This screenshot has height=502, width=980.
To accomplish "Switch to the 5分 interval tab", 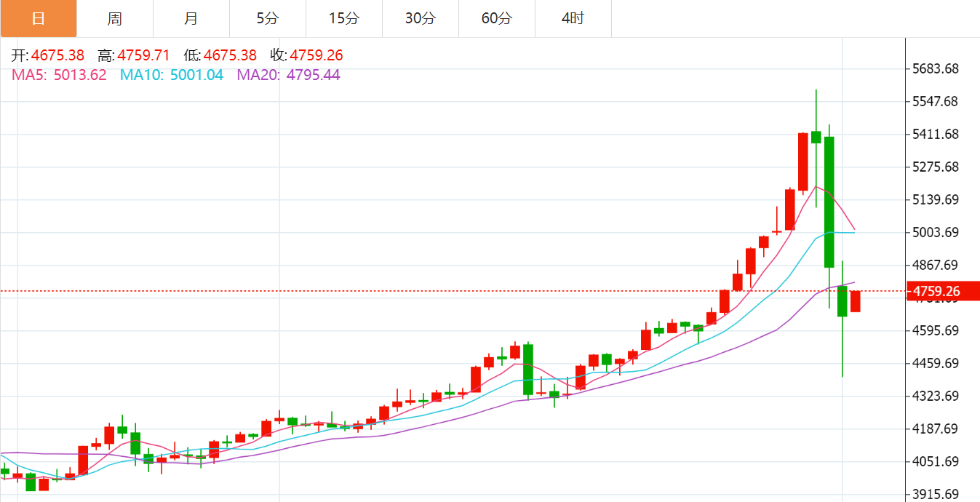I will (x=268, y=19).
